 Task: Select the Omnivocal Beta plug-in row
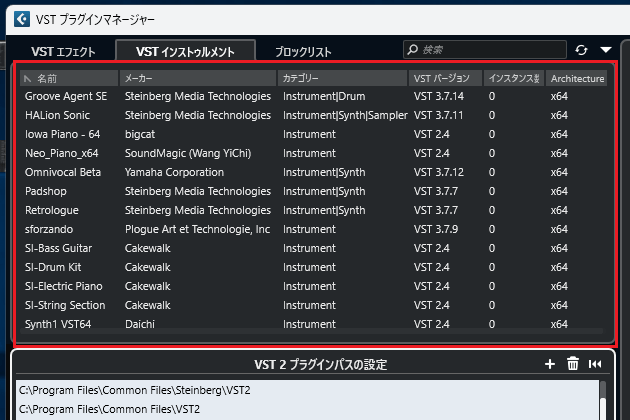tap(63, 172)
